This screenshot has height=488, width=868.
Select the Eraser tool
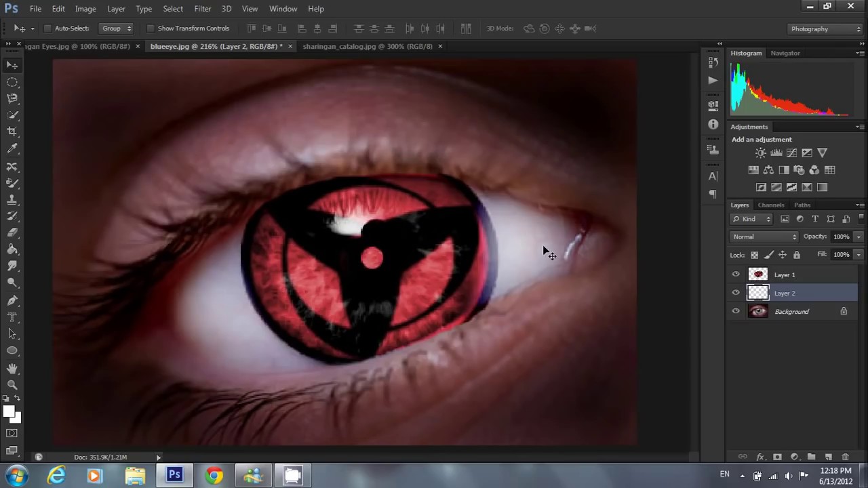(12, 233)
